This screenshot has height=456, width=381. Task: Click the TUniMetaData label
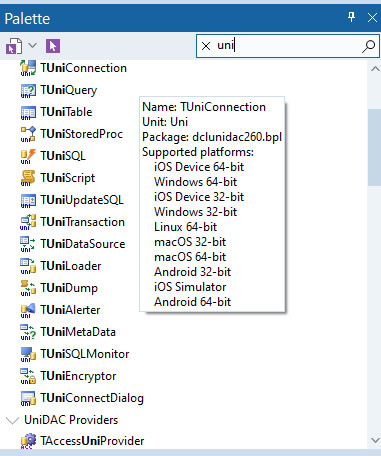pos(78,332)
